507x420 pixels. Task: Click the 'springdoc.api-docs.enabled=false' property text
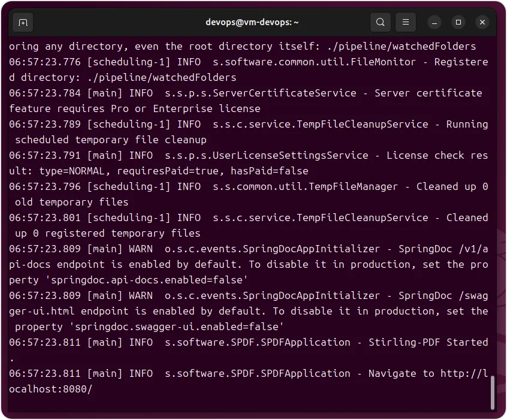click(147, 280)
